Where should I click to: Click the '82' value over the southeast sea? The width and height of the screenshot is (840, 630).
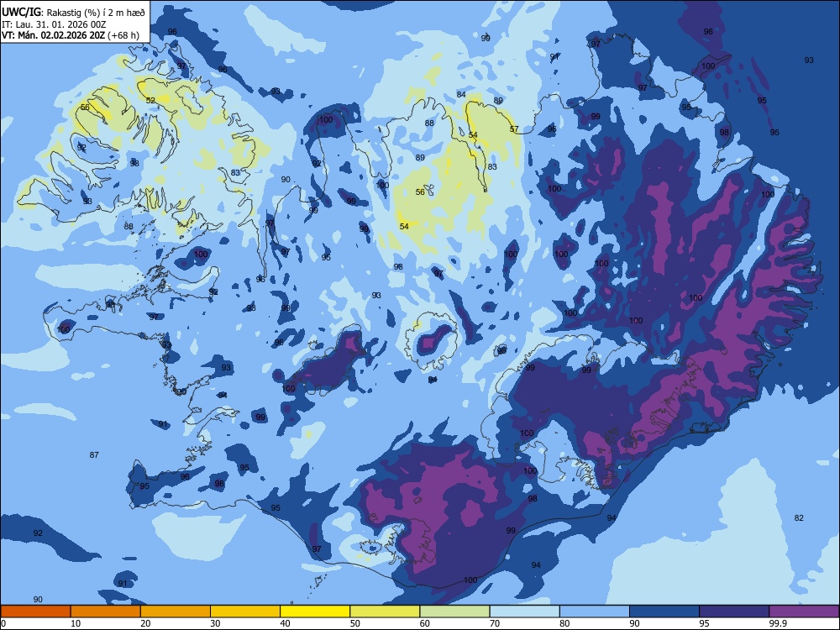[799, 517]
